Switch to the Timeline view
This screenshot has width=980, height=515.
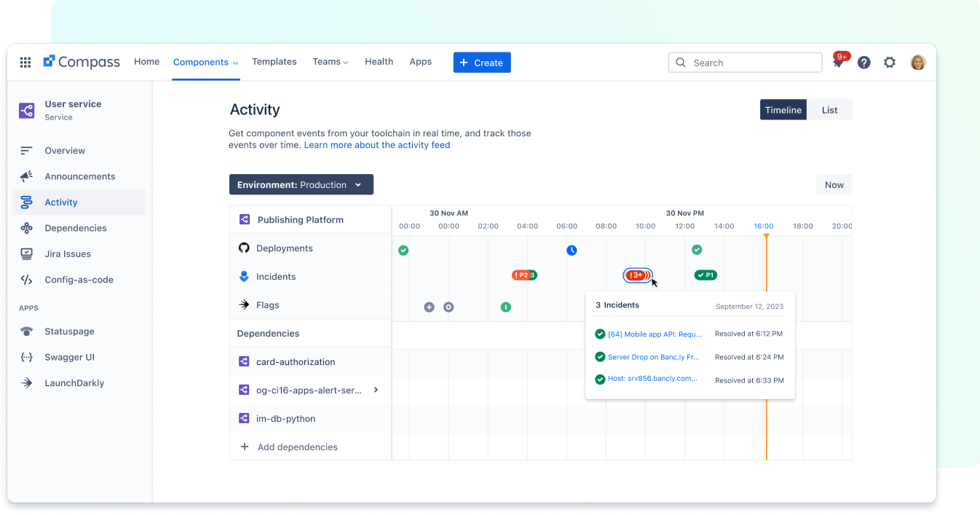pyautogui.click(x=783, y=109)
